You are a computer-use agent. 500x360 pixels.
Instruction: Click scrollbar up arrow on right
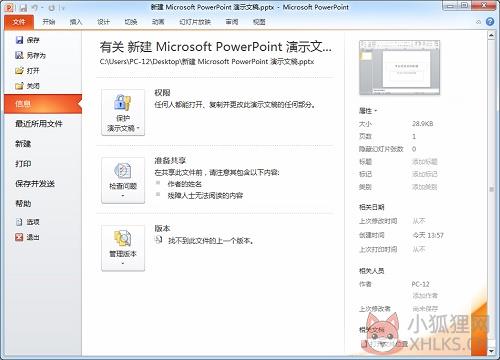coord(491,35)
